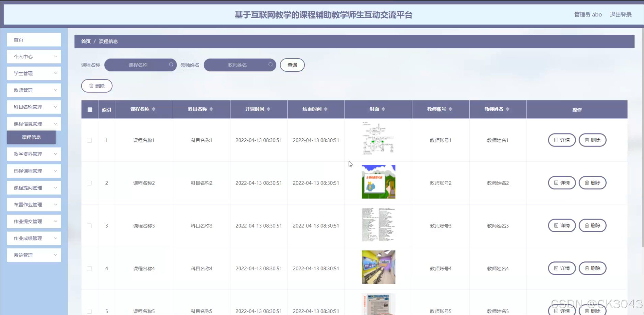Click the 首页 breadcrumb link
The image size is (644, 315).
pyautogui.click(x=86, y=42)
